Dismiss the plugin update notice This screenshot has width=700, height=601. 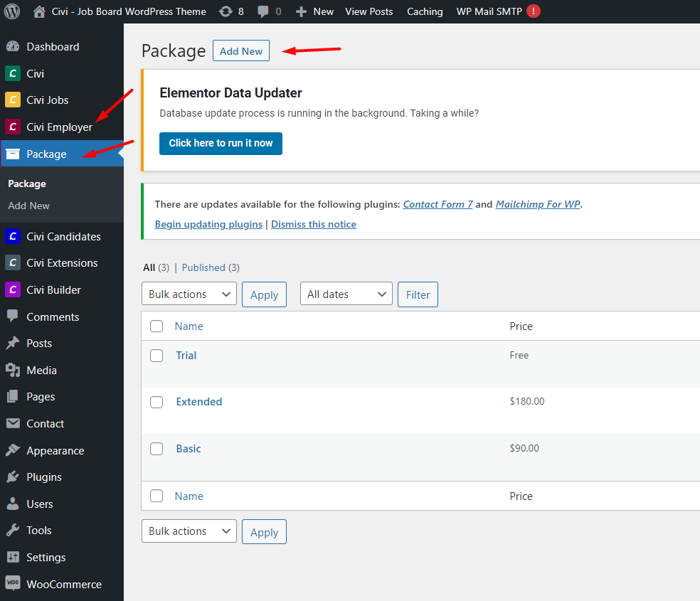pyautogui.click(x=314, y=224)
